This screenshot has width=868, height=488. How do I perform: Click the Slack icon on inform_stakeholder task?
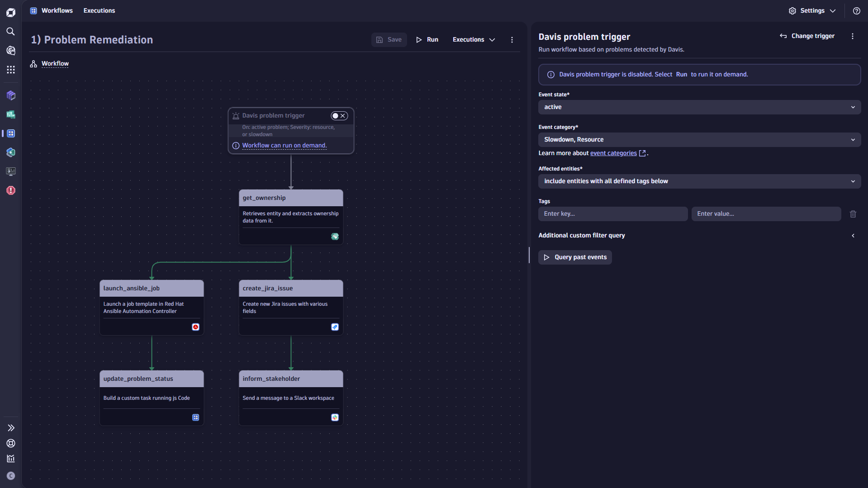pos(335,417)
